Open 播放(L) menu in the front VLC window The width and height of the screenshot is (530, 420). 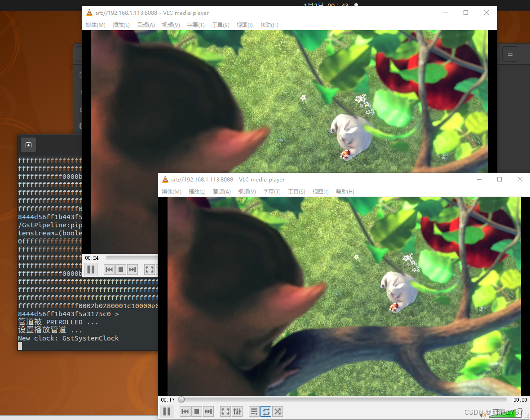point(197,192)
